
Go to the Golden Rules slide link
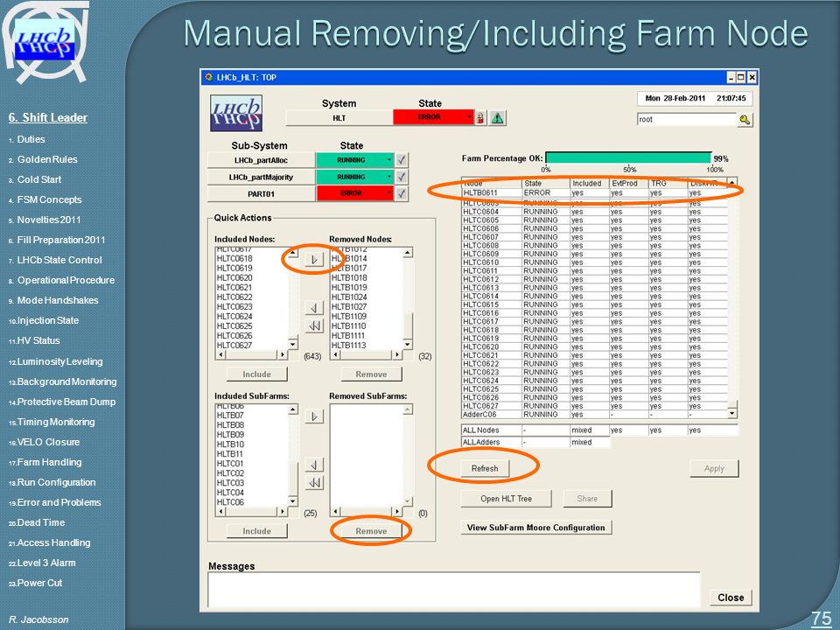pyautogui.click(x=47, y=159)
